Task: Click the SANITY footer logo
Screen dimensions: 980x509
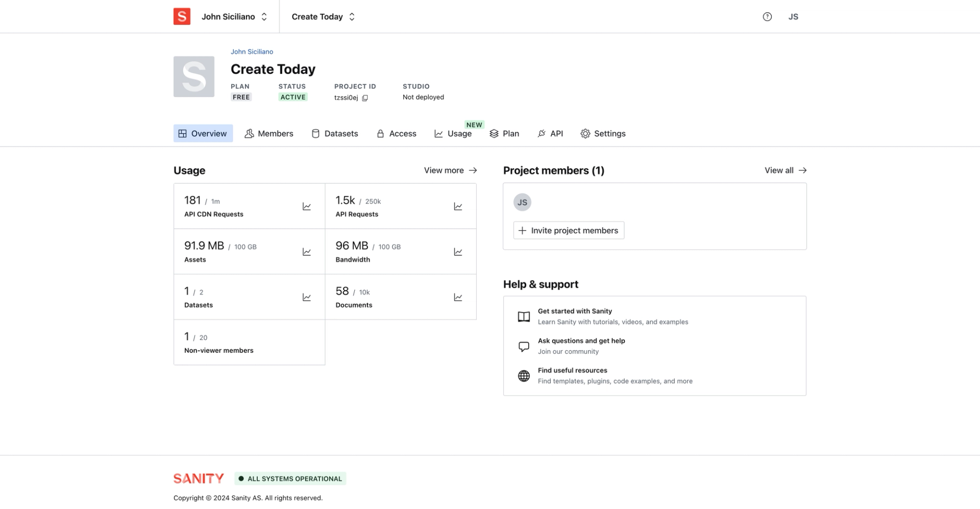Action: coord(199,478)
